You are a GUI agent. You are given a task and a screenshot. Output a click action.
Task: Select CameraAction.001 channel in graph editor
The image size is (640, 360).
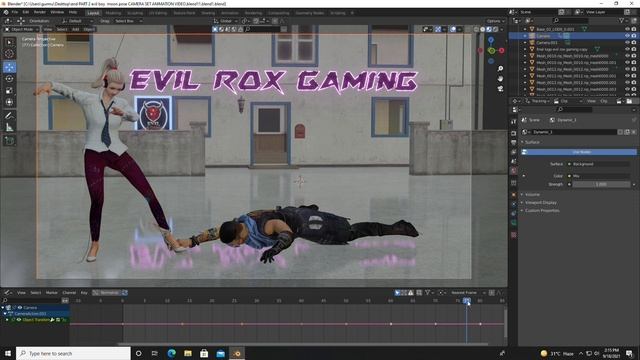pos(30,314)
